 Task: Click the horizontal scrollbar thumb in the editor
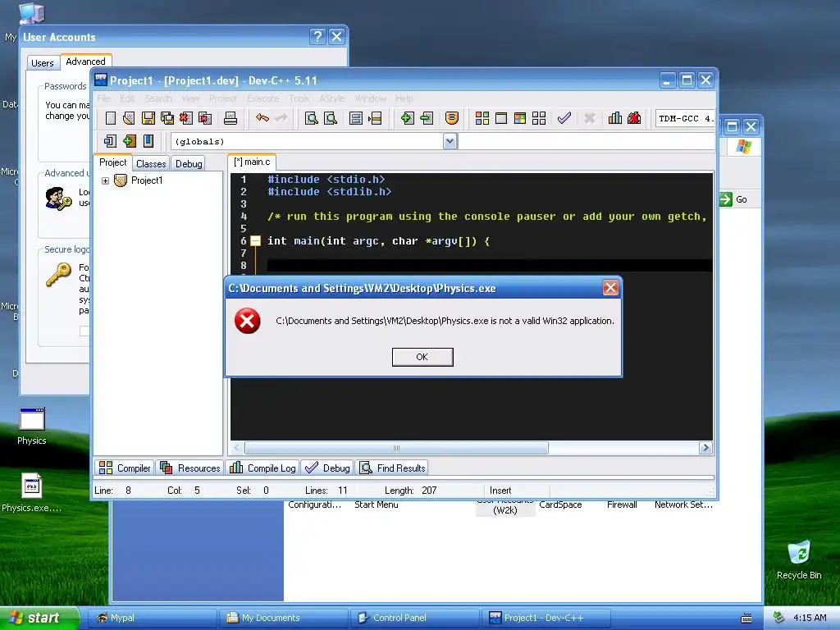[x=396, y=448]
